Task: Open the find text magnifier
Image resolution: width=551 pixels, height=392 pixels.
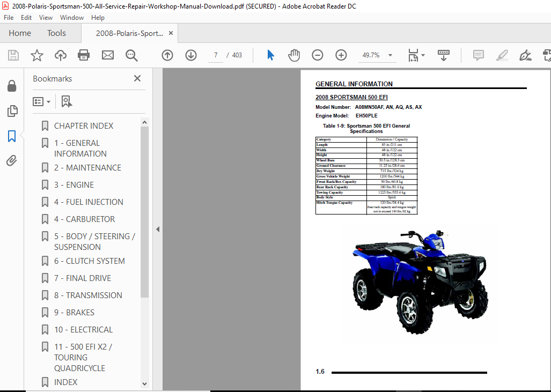Action: click(131, 55)
